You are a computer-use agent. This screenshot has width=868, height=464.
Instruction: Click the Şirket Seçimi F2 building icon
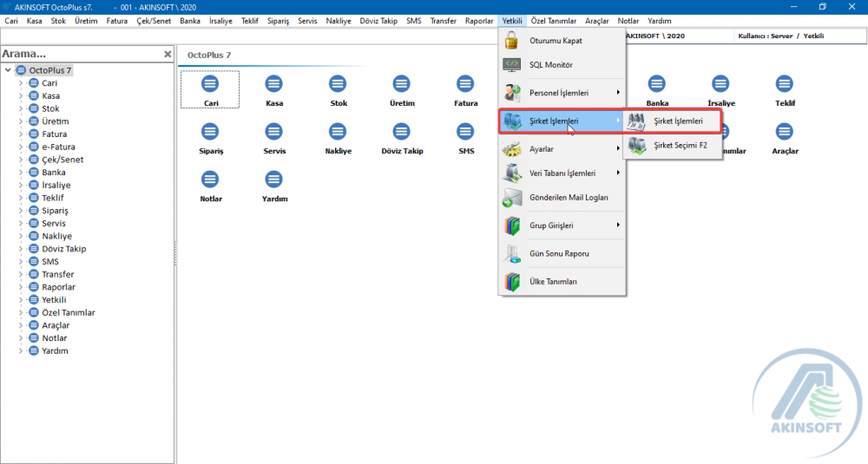pos(637,146)
